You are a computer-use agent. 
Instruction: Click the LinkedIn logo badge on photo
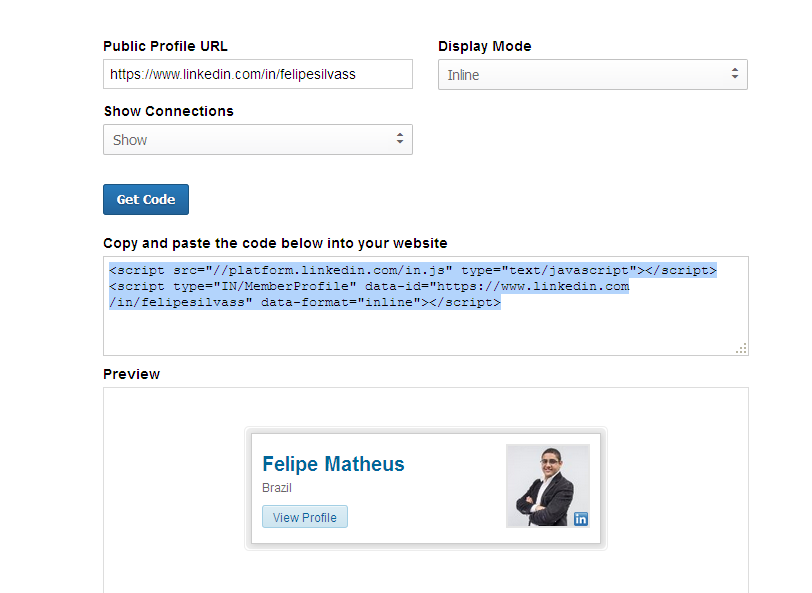pyautogui.click(x=581, y=518)
